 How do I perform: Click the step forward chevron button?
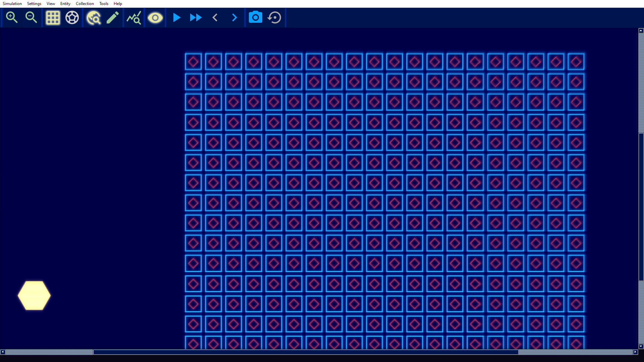pyautogui.click(x=234, y=17)
